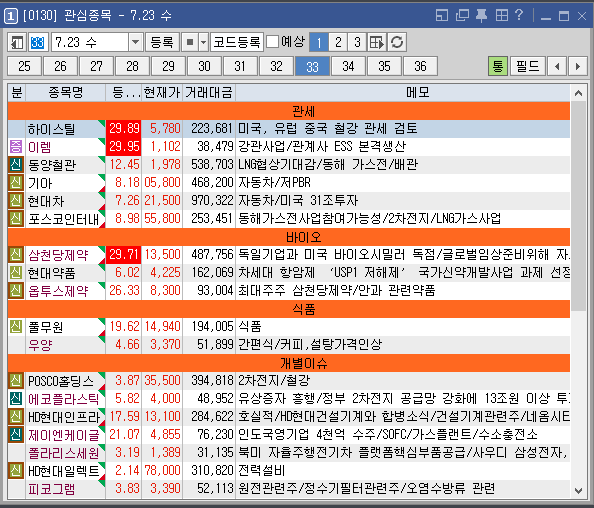Click scrollbar up arrow
The height and width of the screenshot is (508, 594).
point(578,93)
